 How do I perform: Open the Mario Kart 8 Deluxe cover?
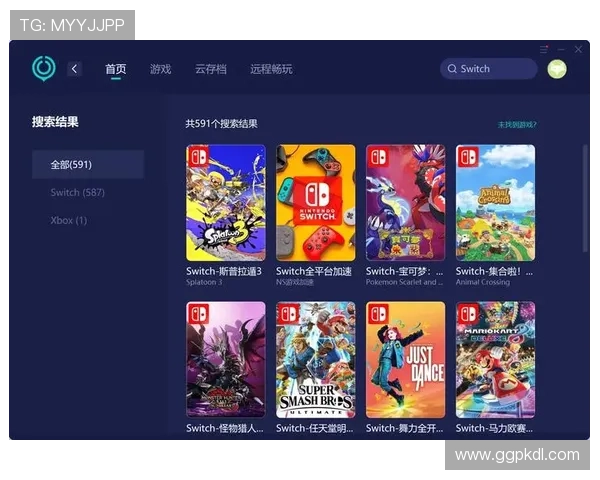496,359
